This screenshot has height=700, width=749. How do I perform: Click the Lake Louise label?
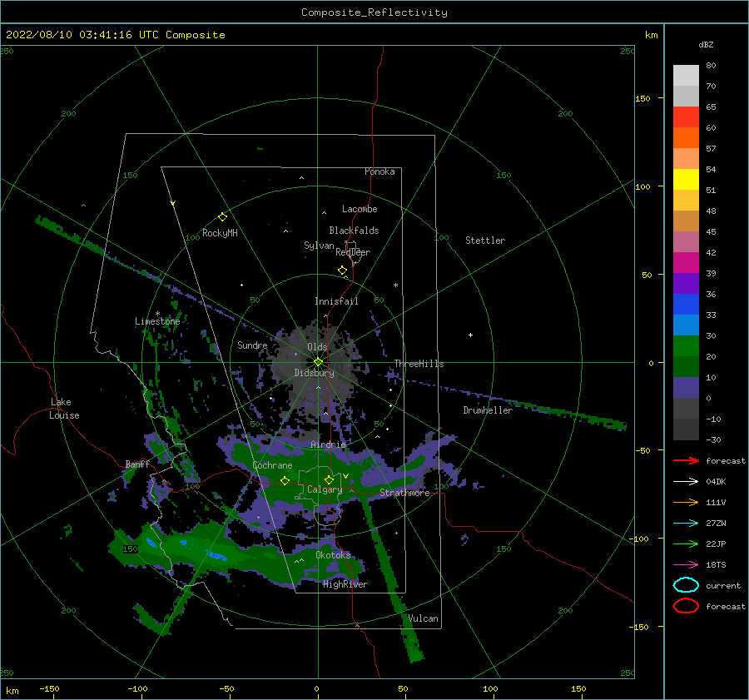64,409
